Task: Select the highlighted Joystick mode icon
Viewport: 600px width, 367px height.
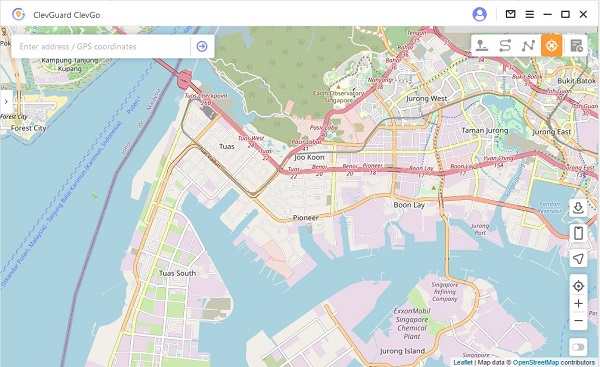Action: click(551, 46)
